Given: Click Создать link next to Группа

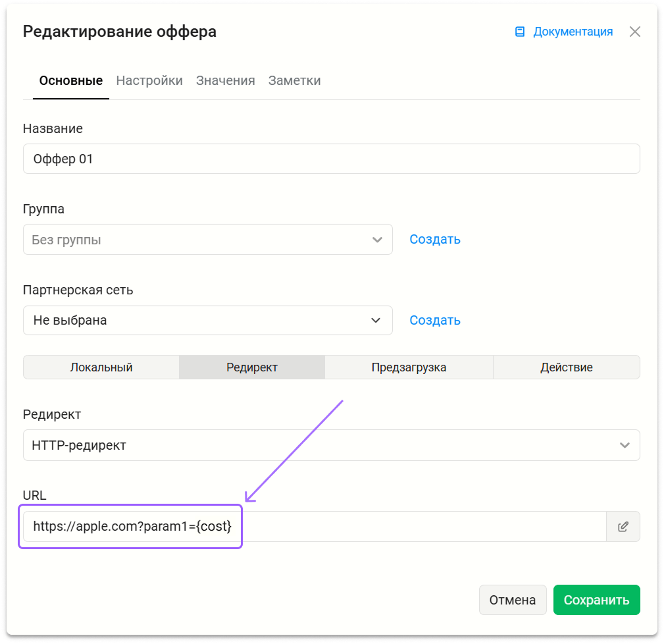Looking at the screenshot, I should (435, 240).
